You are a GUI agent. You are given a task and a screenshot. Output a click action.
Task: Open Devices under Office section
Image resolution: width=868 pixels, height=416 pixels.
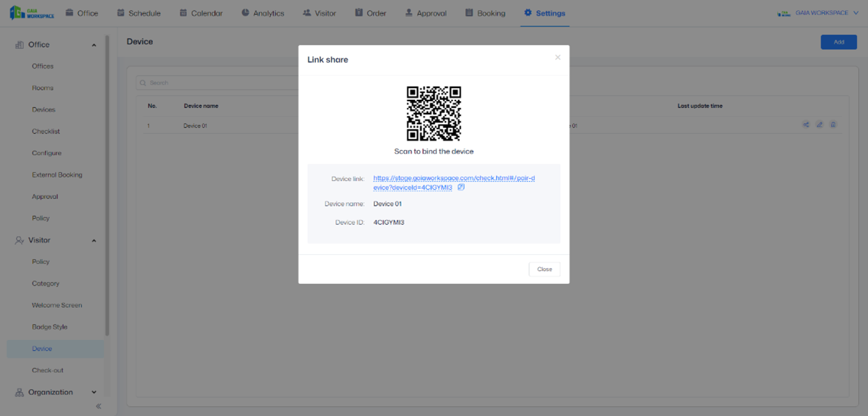(x=44, y=109)
